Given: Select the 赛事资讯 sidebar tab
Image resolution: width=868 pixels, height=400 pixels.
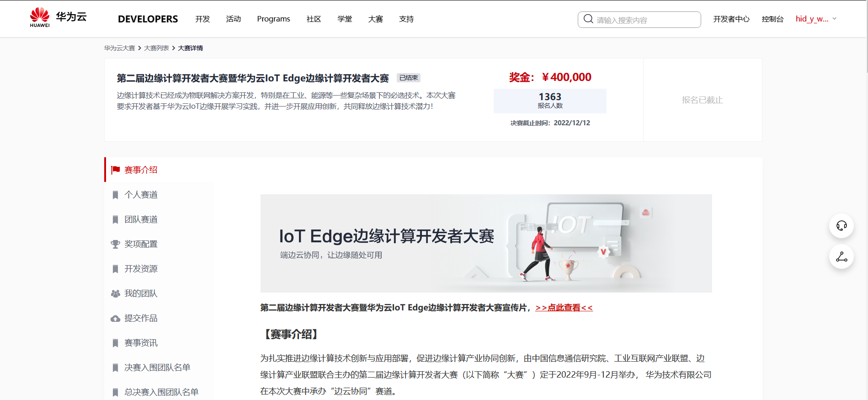Looking at the screenshot, I should pos(159,343).
